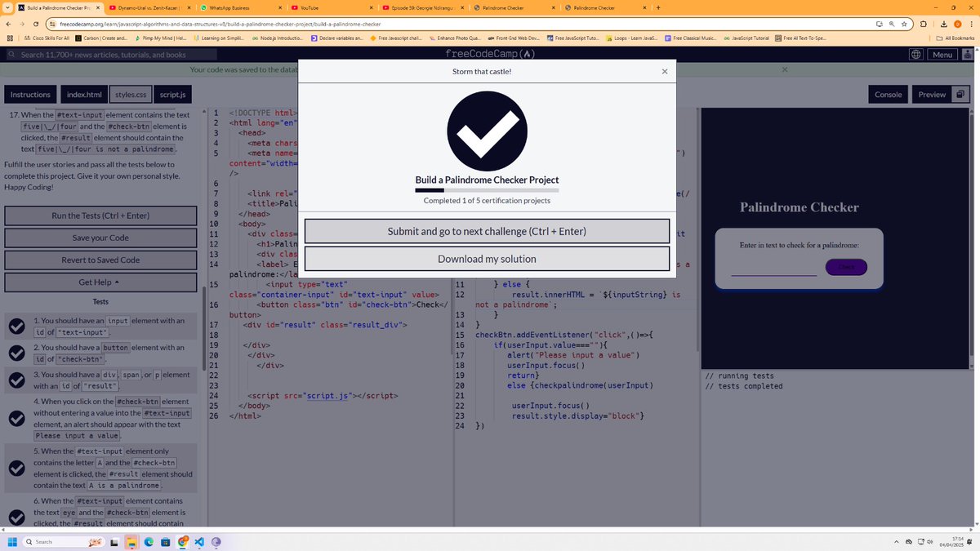The width and height of the screenshot is (980, 551).
Task: Click Download my solution button
Action: pos(487,259)
